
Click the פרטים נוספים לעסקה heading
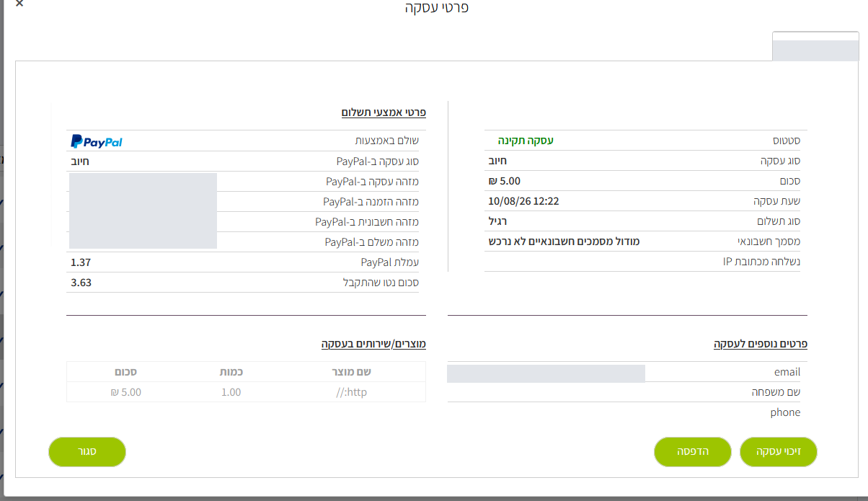(x=761, y=344)
